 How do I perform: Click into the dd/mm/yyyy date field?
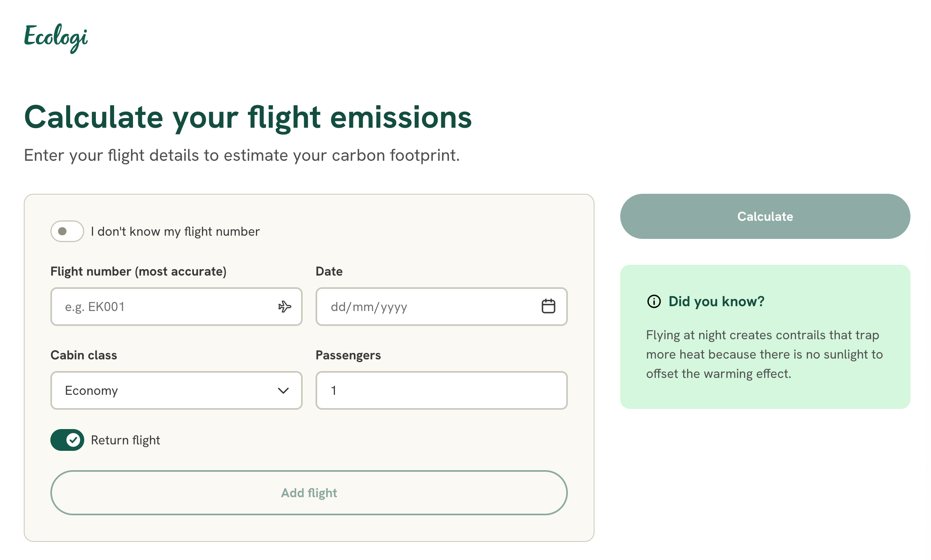pos(427,307)
